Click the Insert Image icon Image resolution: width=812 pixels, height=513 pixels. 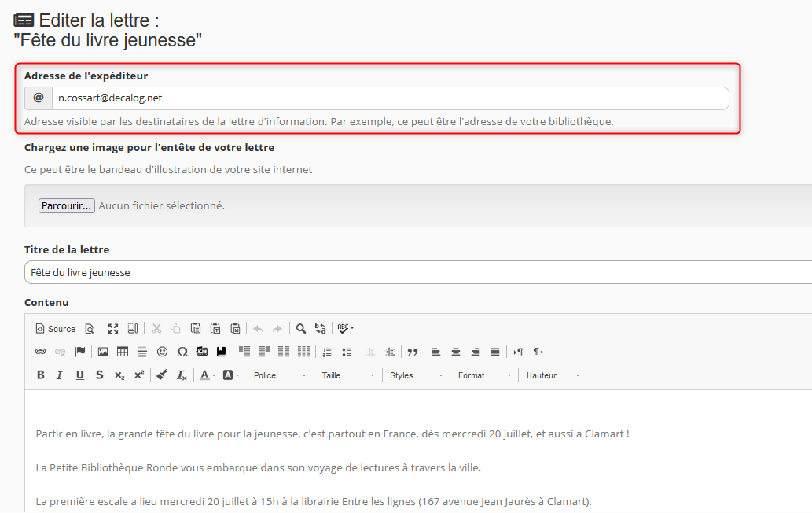point(103,352)
